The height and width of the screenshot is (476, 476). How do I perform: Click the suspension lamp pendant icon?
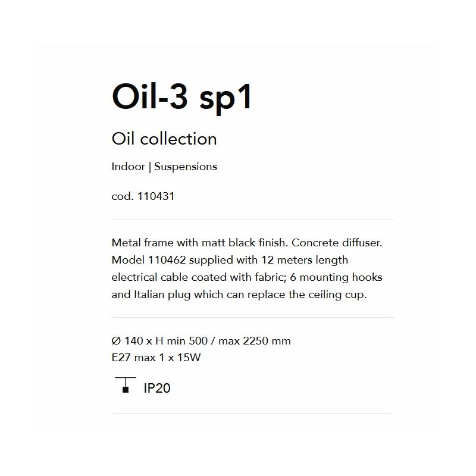tap(126, 385)
